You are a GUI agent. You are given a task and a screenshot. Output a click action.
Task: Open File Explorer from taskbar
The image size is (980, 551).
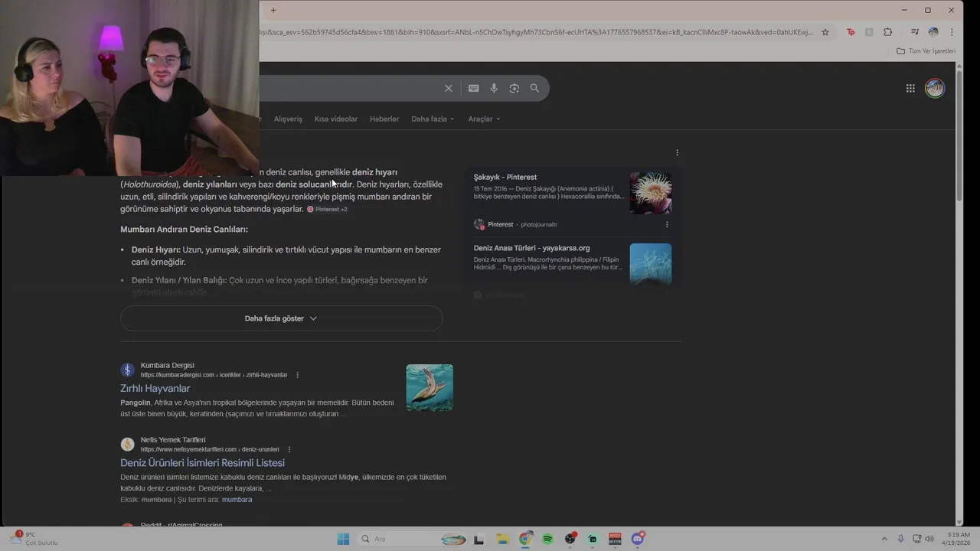tap(502, 539)
